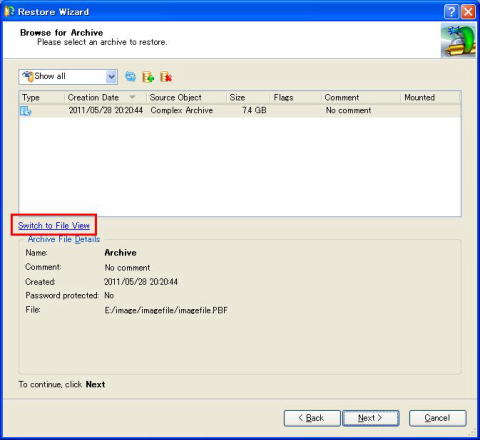This screenshot has width=480, height=440.
Task: Sort by Size column header
Action: [237, 98]
